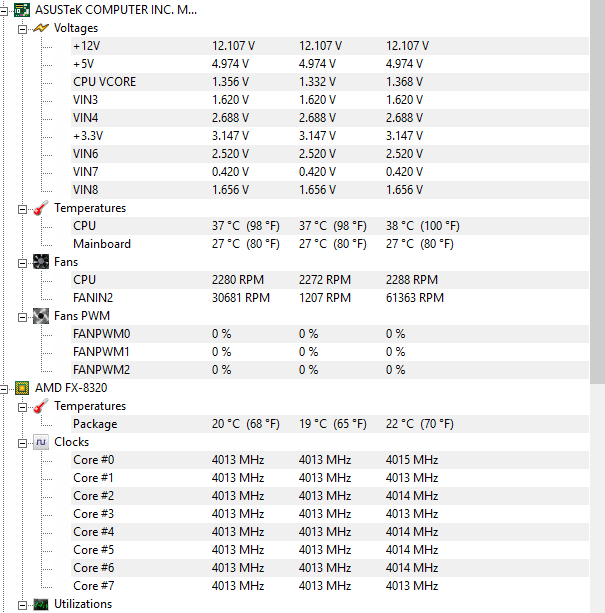Click the 12.107 V current +12V value
The height and width of the screenshot is (613, 605).
pyautogui.click(x=233, y=46)
